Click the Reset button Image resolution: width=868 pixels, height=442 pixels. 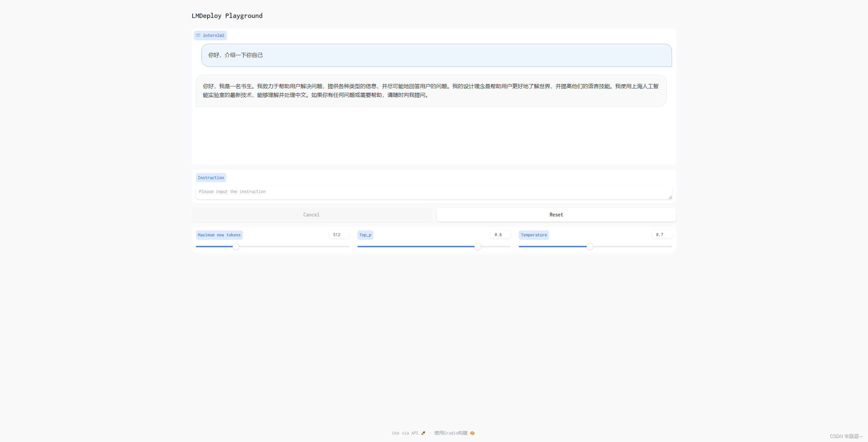click(x=556, y=215)
